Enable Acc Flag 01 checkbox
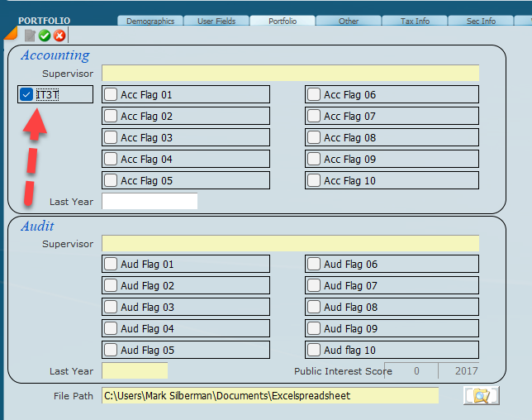The width and height of the screenshot is (532, 420). tap(111, 95)
